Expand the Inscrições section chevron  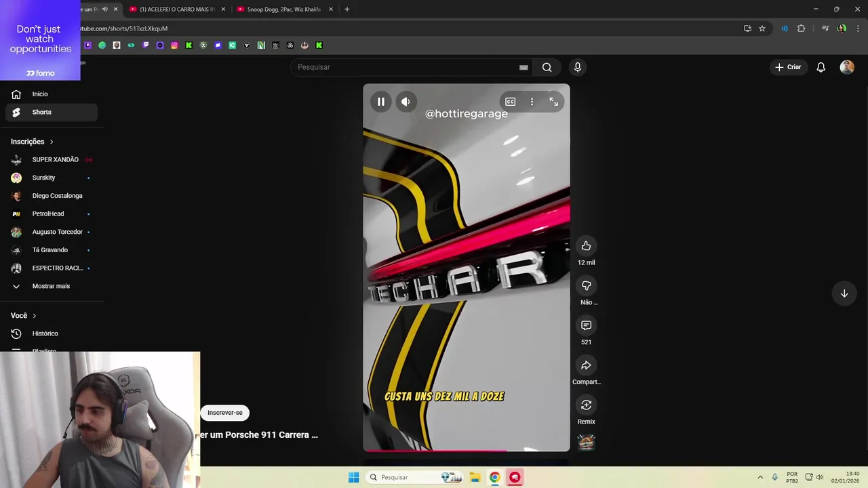click(52, 142)
